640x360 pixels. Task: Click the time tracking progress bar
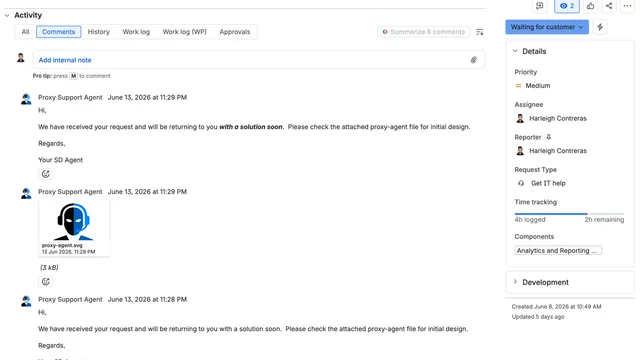(x=569, y=213)
